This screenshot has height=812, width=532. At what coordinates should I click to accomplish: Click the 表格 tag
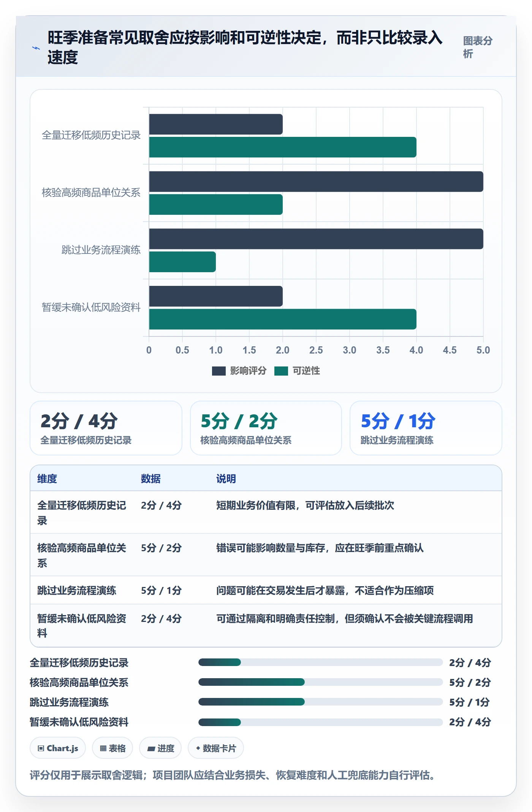[x=112, y=748]
